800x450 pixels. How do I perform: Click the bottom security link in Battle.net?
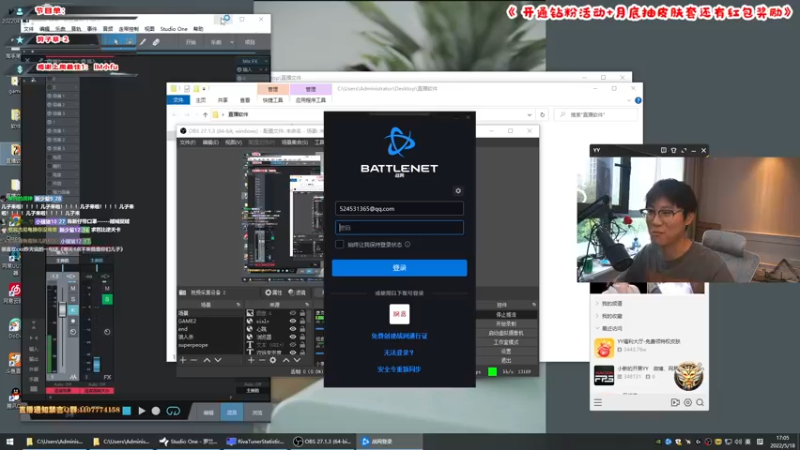pyautogui.click(x=399, y=369)
